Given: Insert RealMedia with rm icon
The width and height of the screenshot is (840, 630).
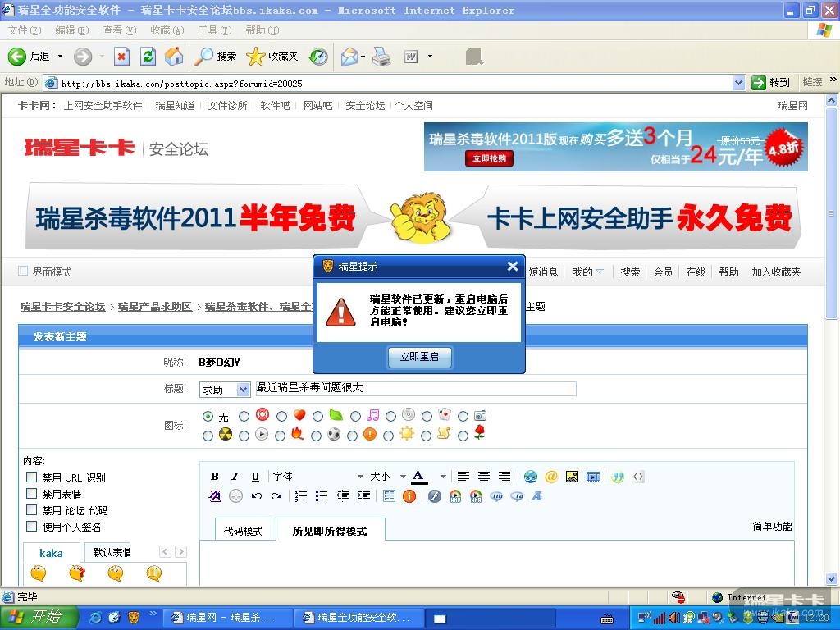Looking at the screenshot, I should click(496, 496).
